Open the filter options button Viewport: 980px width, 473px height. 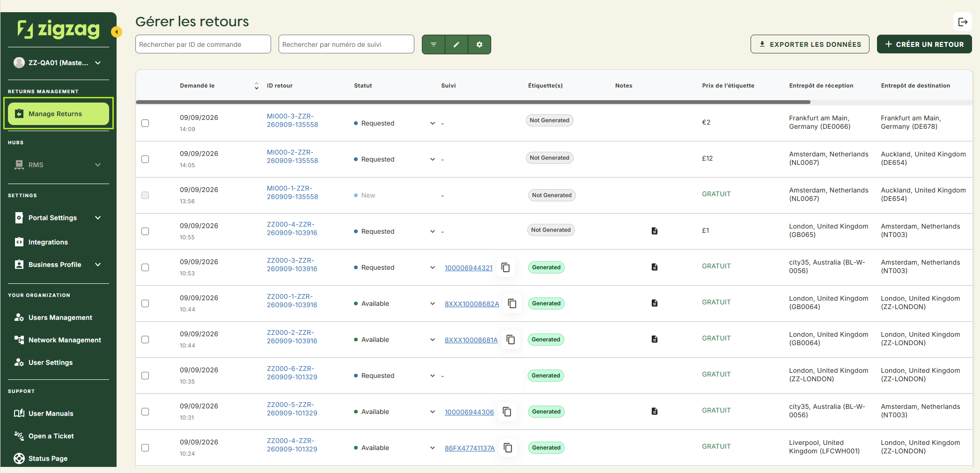coord(434,44)
